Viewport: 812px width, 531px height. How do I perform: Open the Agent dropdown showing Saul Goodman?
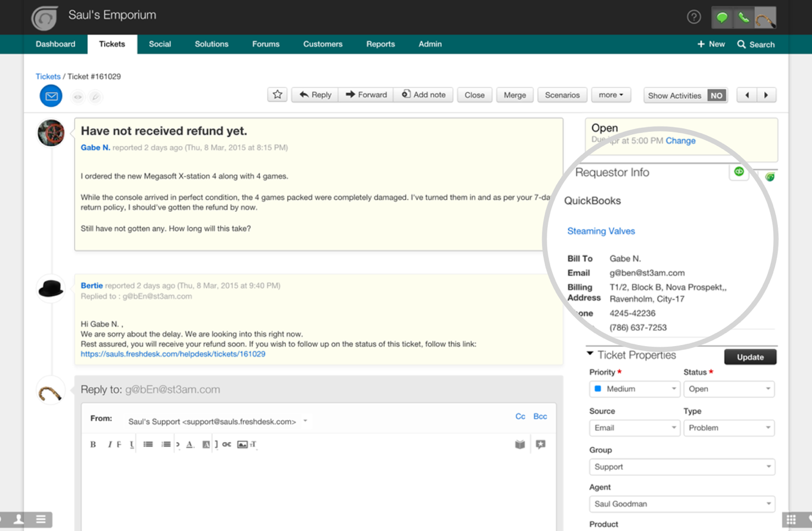tap(682, 504)
